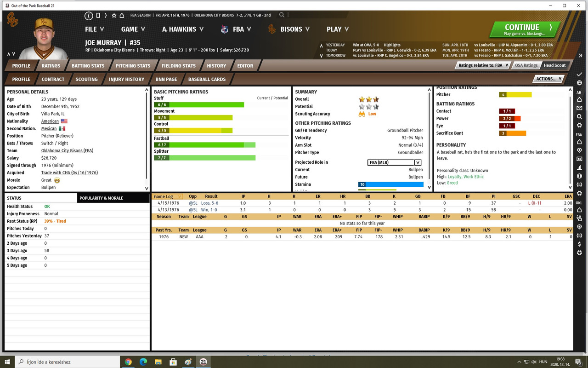The image size is (588, 368).
Task: Open the mail envelope icon
Action: pyautogui.click(x=579, y=108)
